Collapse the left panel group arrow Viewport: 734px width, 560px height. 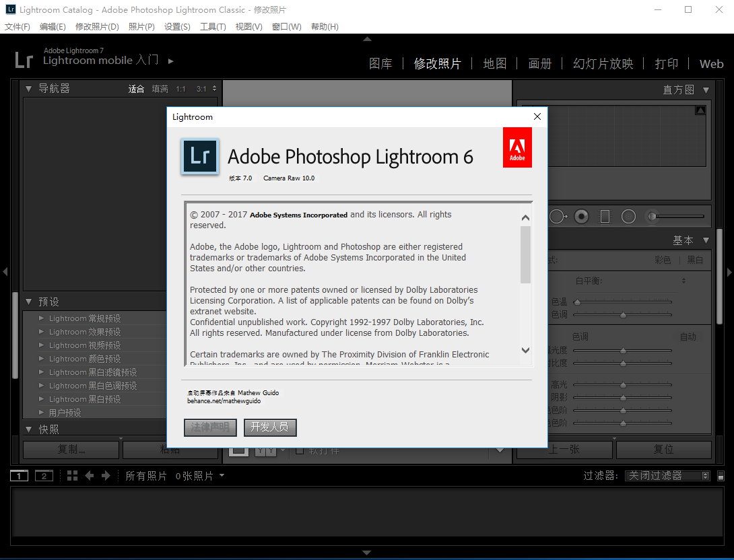[5, 271]
